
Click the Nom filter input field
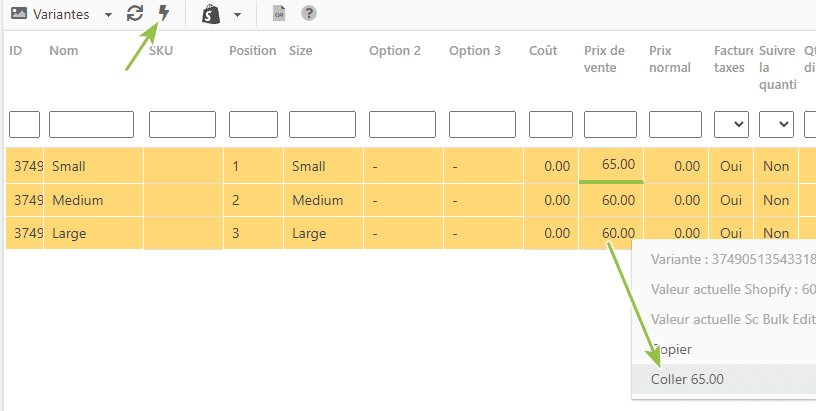[x=91, y=124]
